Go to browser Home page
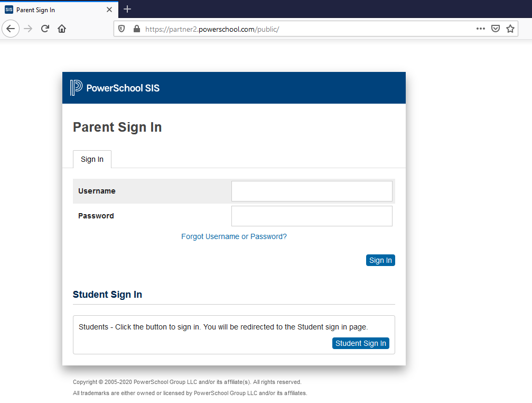This screenshot has width=532, height=403. pos(62,29)
